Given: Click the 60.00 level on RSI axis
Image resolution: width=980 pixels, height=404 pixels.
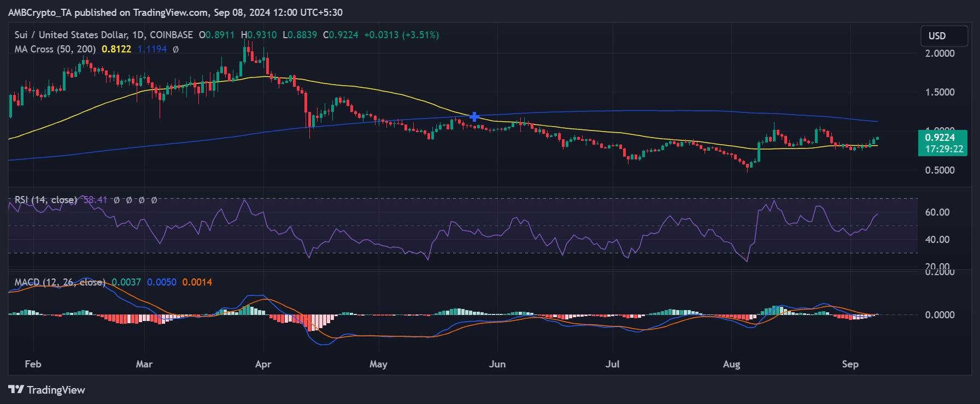Looking at the screenshot, I should 937,212.
